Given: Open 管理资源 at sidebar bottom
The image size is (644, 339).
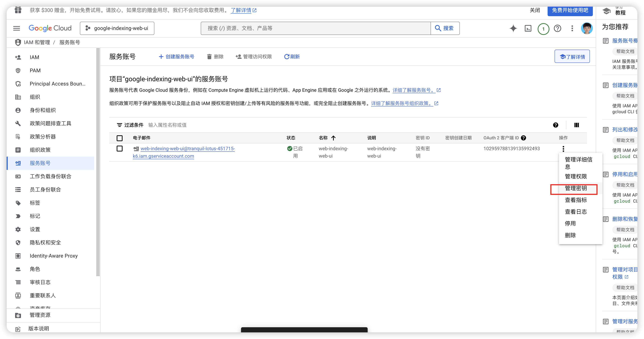Looking at the screenshot, I should [x=53, y=315].
